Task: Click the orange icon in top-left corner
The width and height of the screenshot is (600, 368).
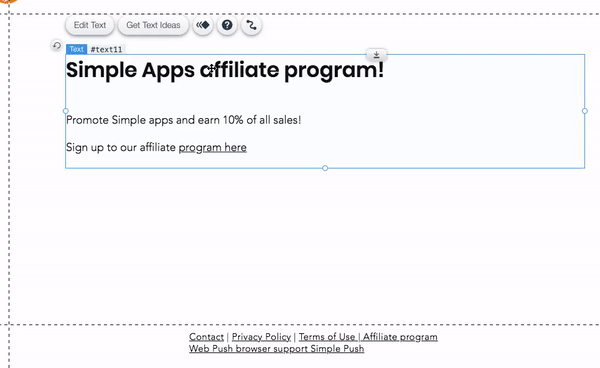Action: [8, 1]
